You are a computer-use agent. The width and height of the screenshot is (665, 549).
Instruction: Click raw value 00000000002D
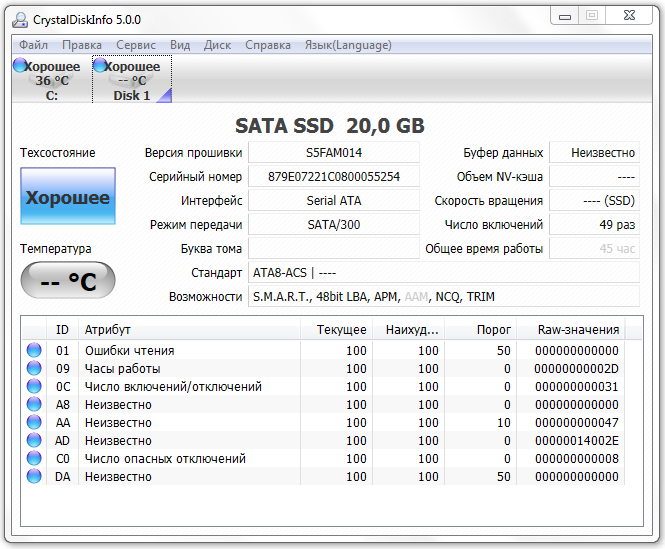576,369
